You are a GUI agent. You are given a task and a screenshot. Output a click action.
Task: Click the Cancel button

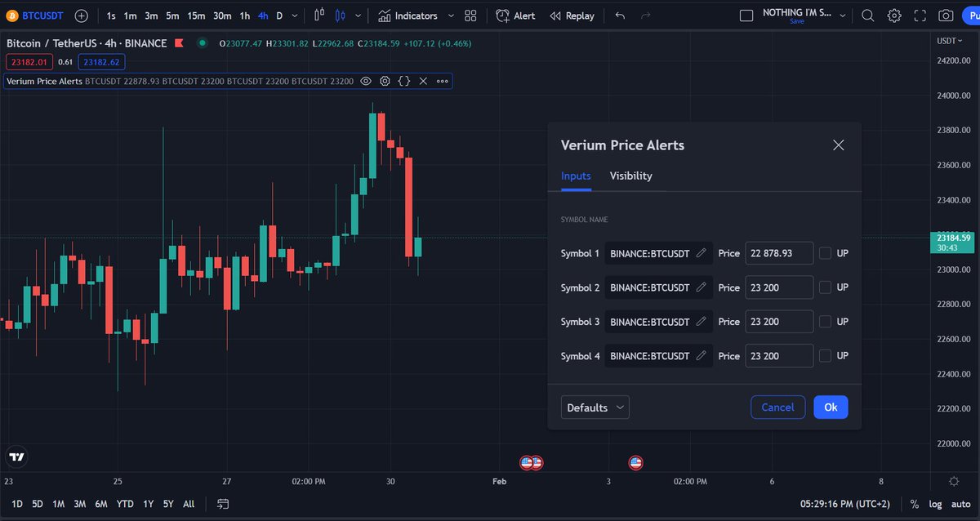click(x=777, y=407)
